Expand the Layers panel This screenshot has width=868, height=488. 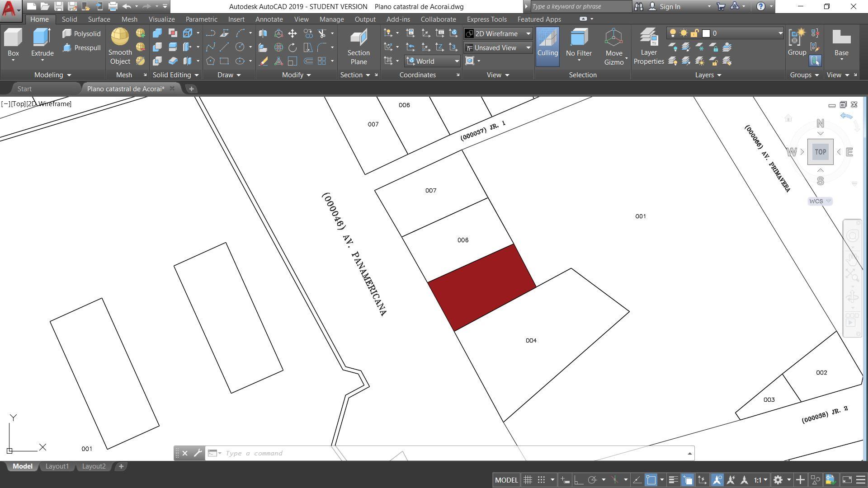point(708,75)
